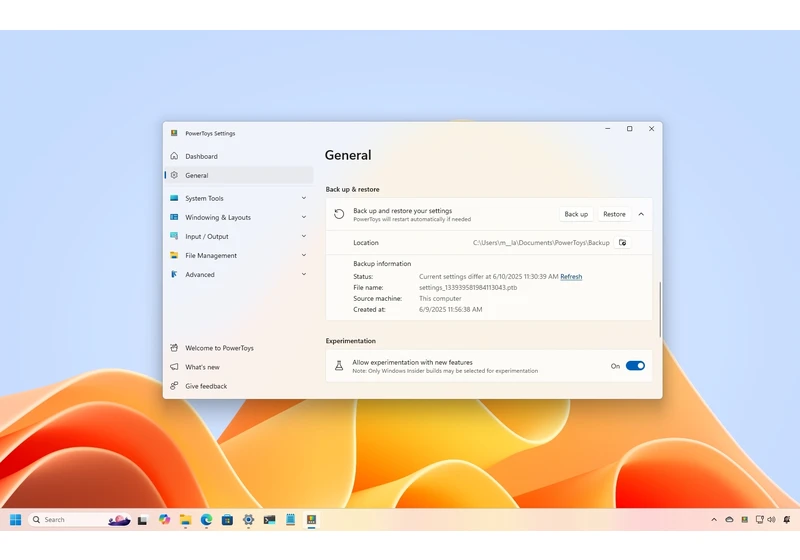This screenshot has width=800, height=560.
Task: Collapse the Back up and restore card
Action: [x=641, y=214]
